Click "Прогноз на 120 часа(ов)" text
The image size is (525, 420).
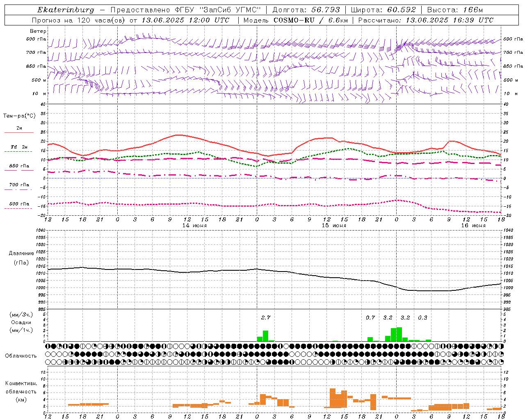[79, 20]
